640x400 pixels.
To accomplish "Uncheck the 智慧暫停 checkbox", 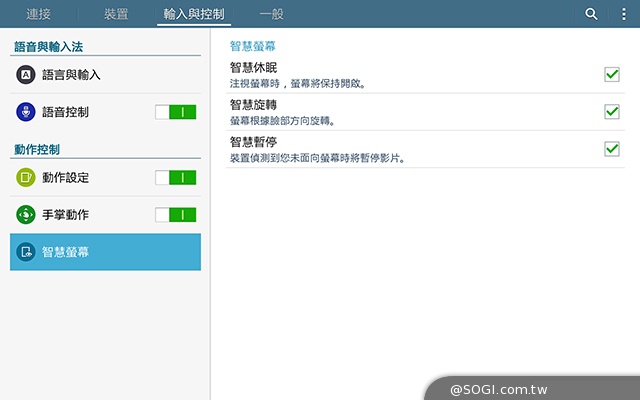I will pos(612,149).
